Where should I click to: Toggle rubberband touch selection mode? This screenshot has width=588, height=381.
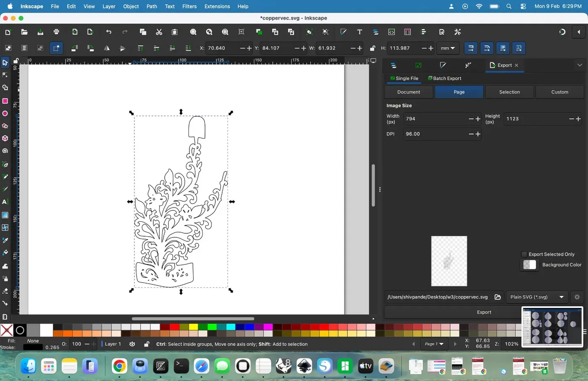56,48
